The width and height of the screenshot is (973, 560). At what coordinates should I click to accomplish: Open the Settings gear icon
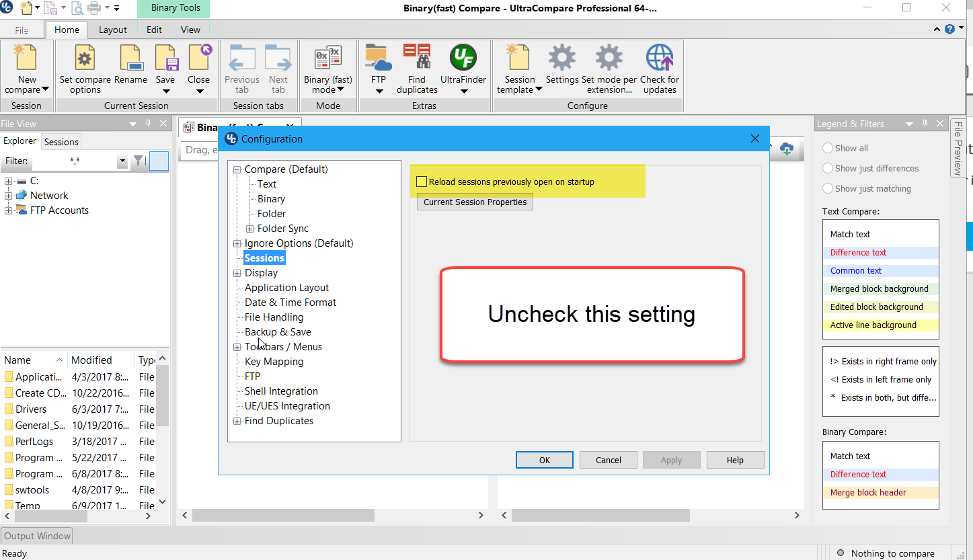click(x=561, y=58)
